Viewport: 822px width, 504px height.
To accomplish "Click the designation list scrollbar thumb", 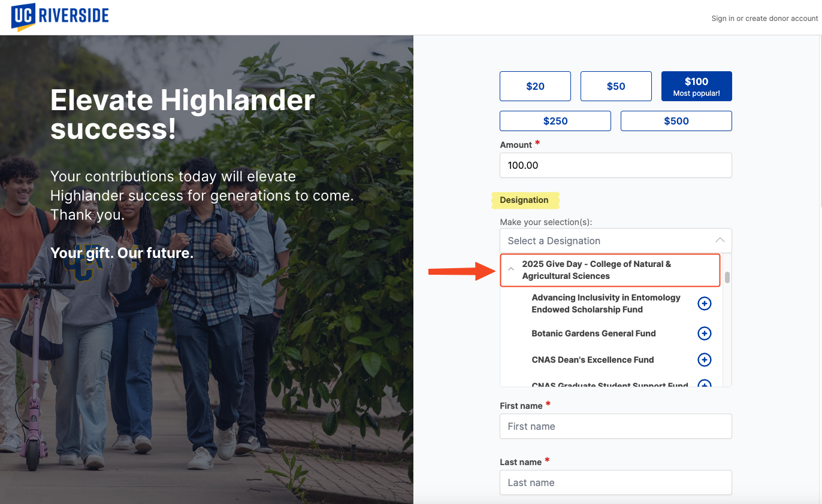I will (x=727, y=277).
